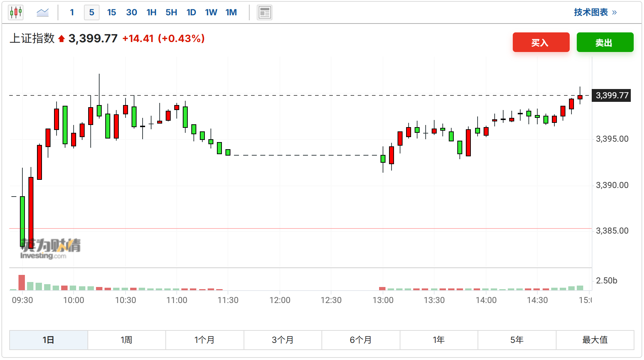Click the 3,385.00 price axis label

612,231
